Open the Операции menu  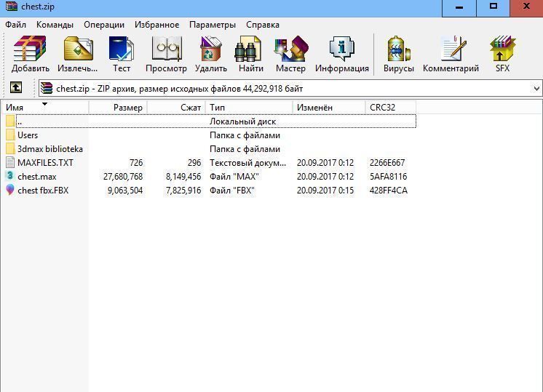[104, 25]
